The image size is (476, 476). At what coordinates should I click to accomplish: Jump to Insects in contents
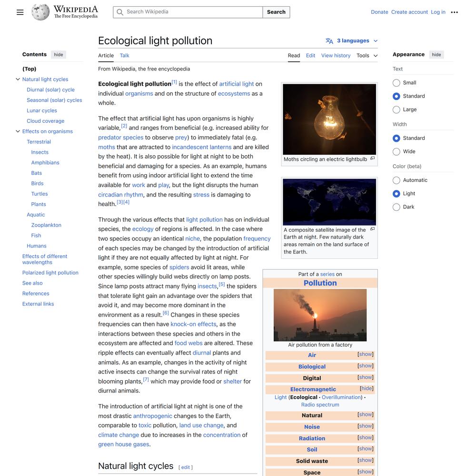(x=40, y=152)
